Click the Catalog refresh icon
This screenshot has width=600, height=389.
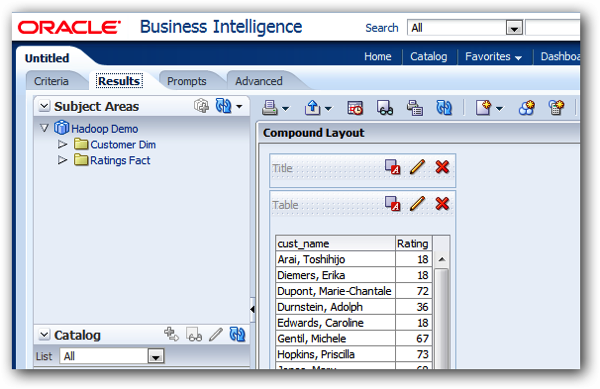click(x=237, y=334)
